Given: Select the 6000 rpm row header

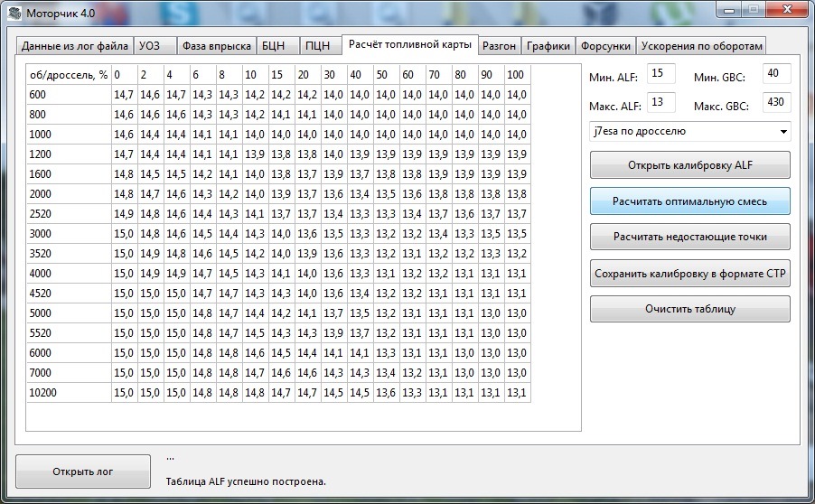Looking at the screenshot, I should pos(70,353).
